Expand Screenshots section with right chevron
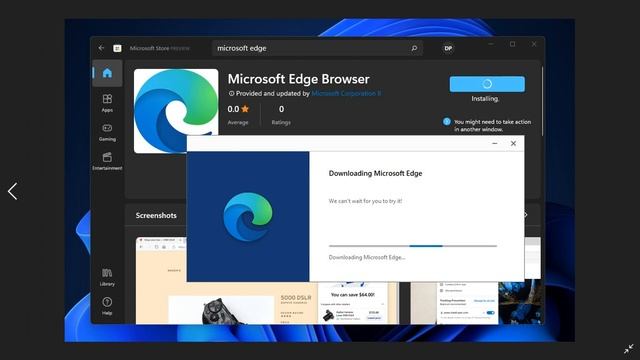The width and height of the screenshot is (640, 360). click(527, 215)
